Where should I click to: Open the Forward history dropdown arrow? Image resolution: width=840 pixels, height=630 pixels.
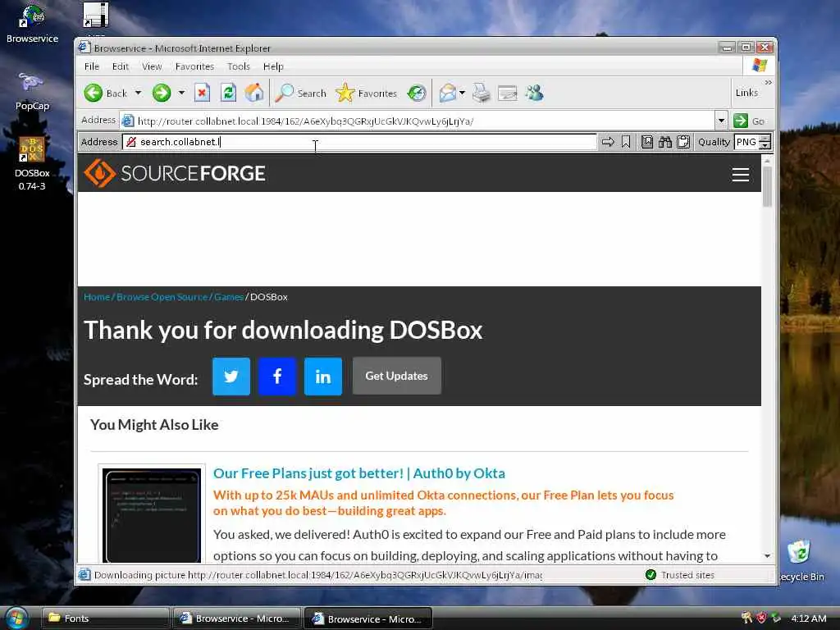181,94
